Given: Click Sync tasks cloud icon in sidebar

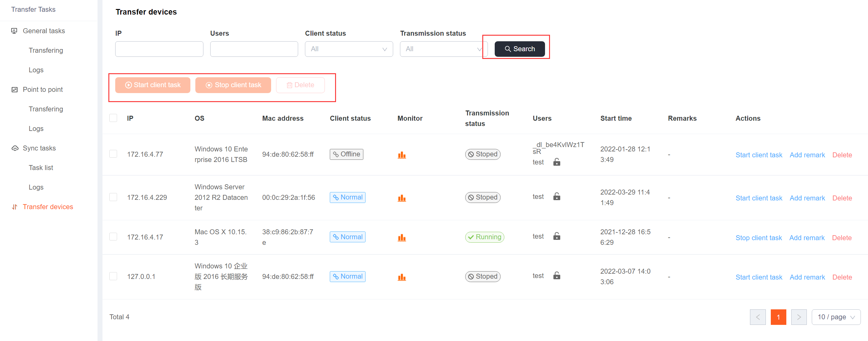Looking at the screenshot, I should (x=15, y=148).
